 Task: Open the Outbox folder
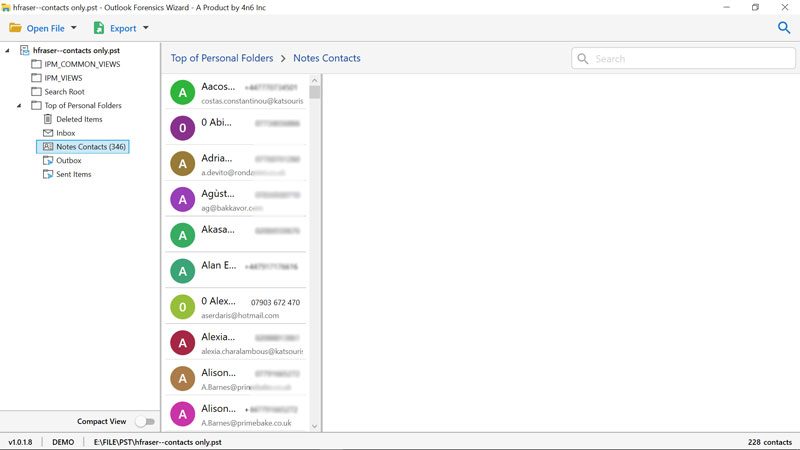[69, 161]
